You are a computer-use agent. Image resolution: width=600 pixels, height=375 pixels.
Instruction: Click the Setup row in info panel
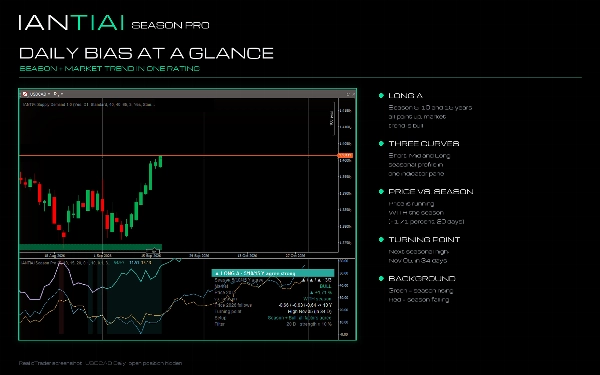coord(273,318)
